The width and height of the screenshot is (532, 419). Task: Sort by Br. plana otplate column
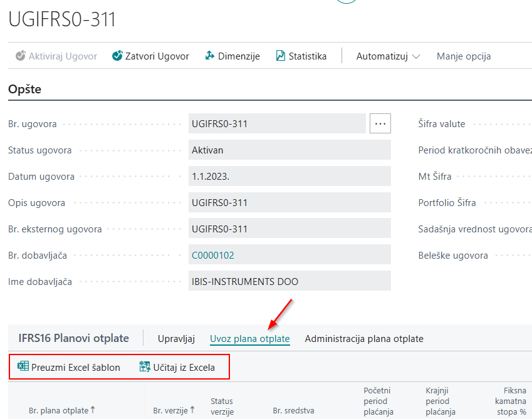[x=62, y=410]
